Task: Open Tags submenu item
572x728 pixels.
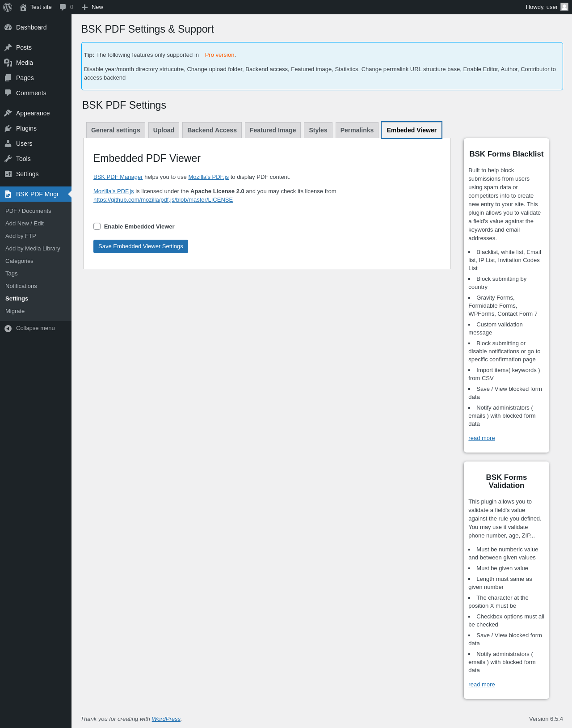Action: 36,274
